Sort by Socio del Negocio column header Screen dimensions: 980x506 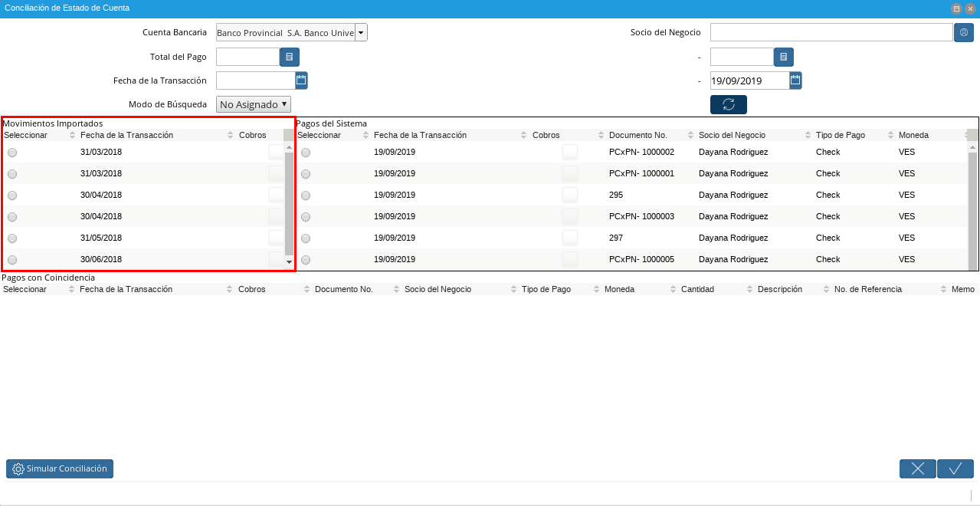[732, 135]
